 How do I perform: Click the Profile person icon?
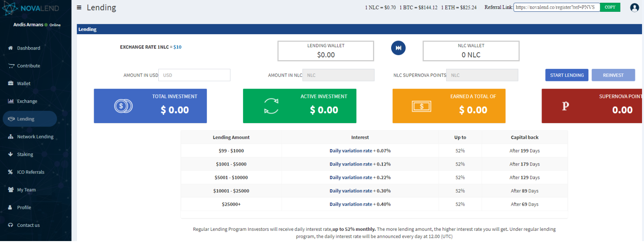[10, 207]
